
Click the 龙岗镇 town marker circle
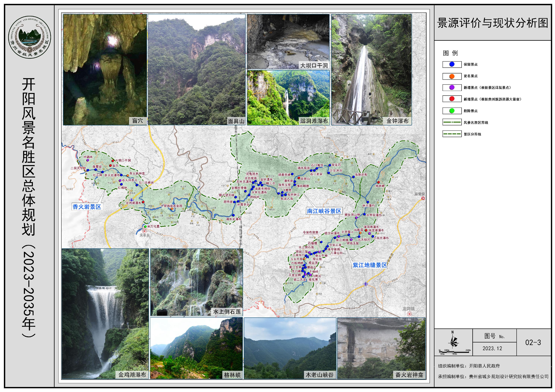click(x=409, y=314)
